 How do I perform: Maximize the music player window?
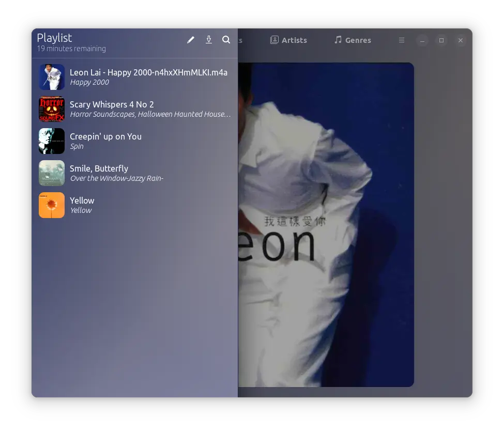pos(441,40)
